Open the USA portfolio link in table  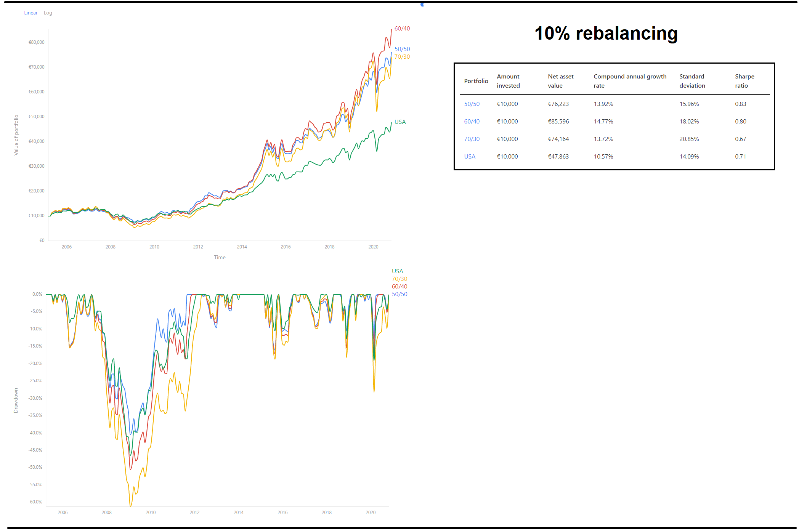pos(470,157)
